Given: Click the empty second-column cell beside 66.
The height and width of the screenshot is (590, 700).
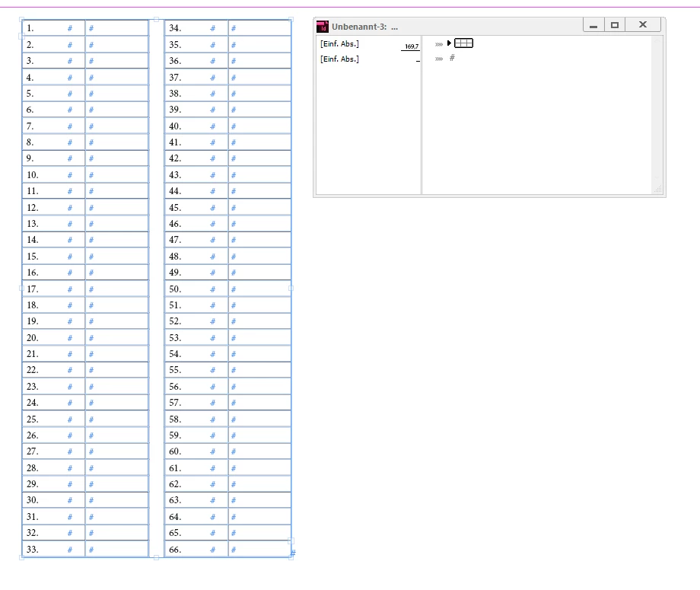Looking at the screenshot, I should tap(259, 550).
